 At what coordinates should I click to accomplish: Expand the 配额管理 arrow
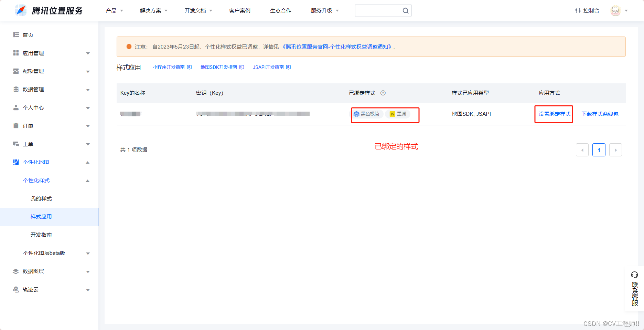pyautogui.click(x=88, y=72)
